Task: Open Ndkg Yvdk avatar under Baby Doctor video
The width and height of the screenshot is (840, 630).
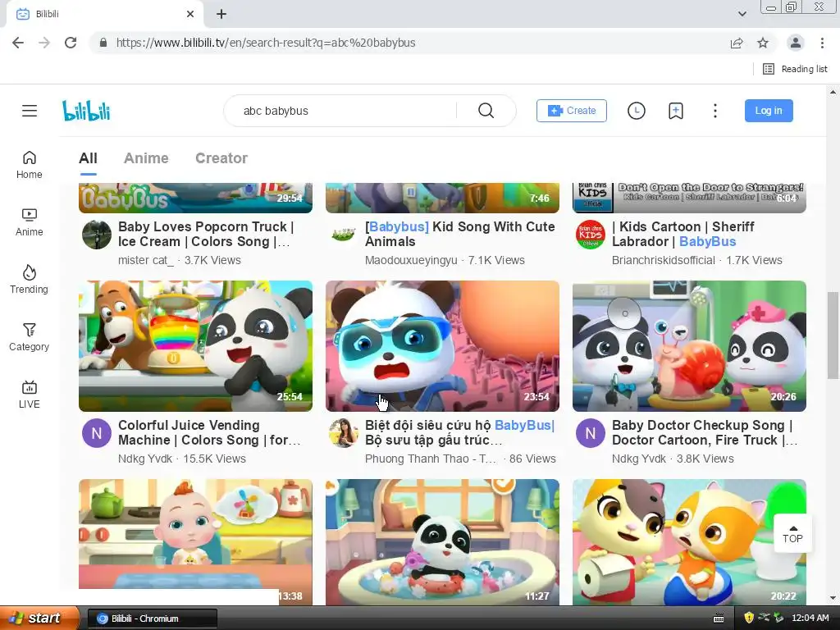Action: [591, 433]
